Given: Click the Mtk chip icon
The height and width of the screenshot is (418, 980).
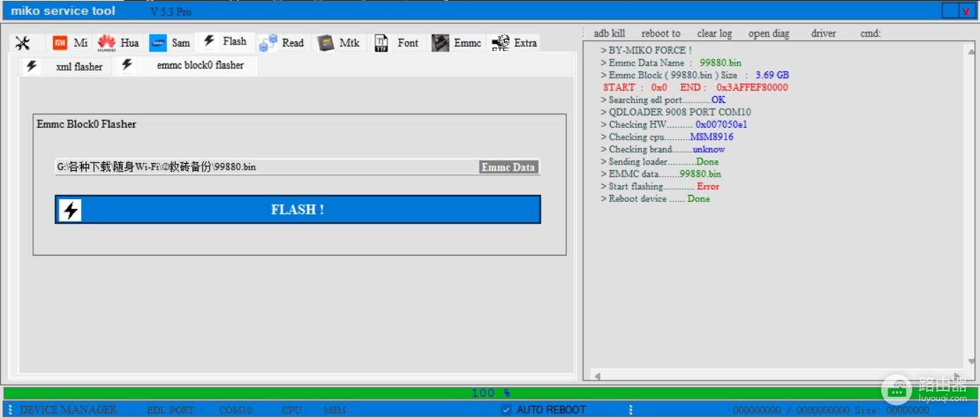Looking at the screenshot, I should (325, 43).
